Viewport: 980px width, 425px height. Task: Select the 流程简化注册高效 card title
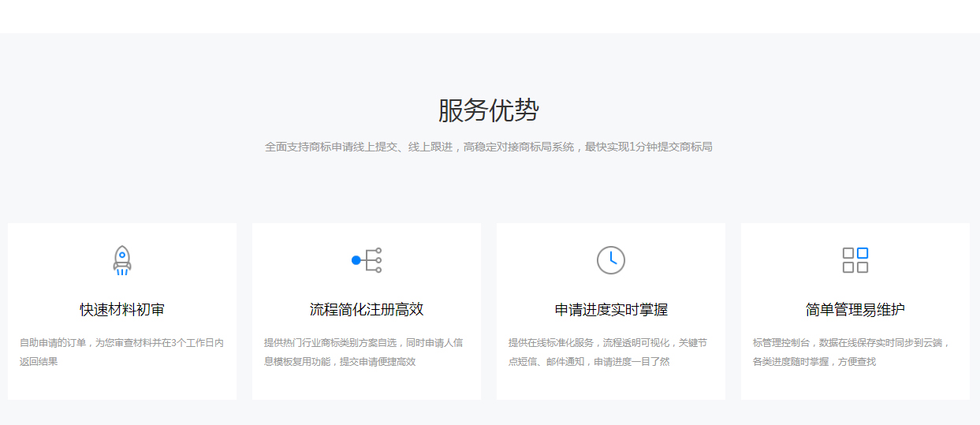(367, 310)
